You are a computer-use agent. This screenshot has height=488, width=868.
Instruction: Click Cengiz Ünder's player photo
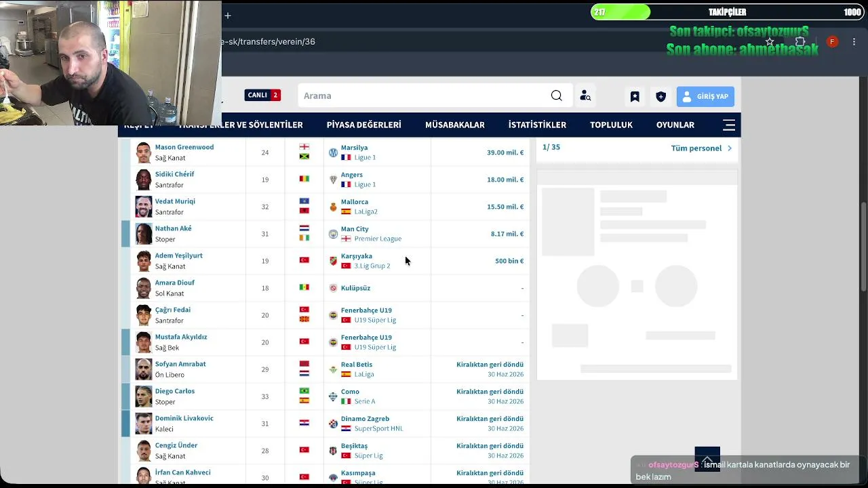point(143,451)
